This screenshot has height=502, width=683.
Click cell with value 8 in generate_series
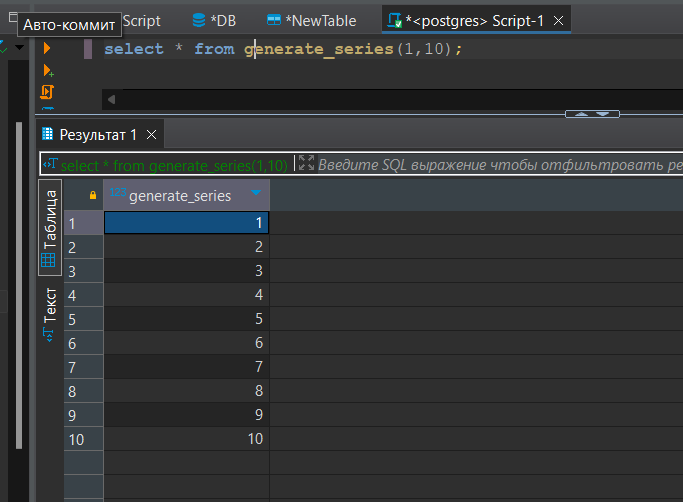[186, 390]
